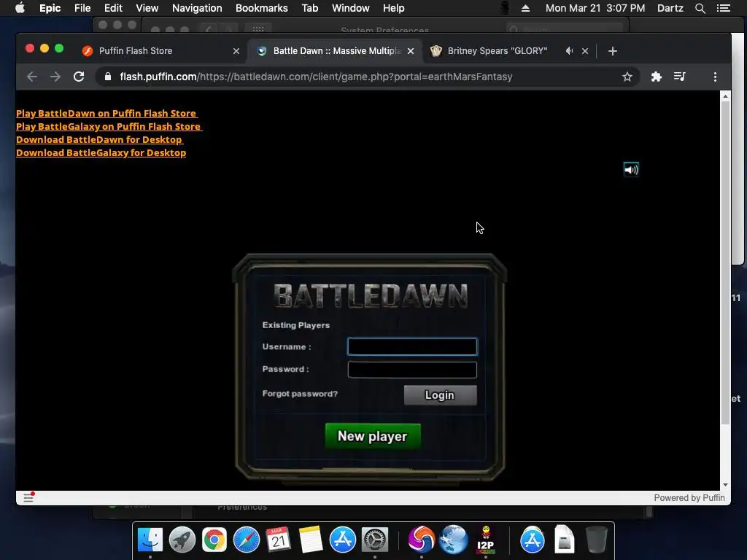Image resolution: width=747 pixels, height=560 pixels.
Task: Follow Play BattleDawn on Puffin Flash Store link
Action: coord(107,113)
